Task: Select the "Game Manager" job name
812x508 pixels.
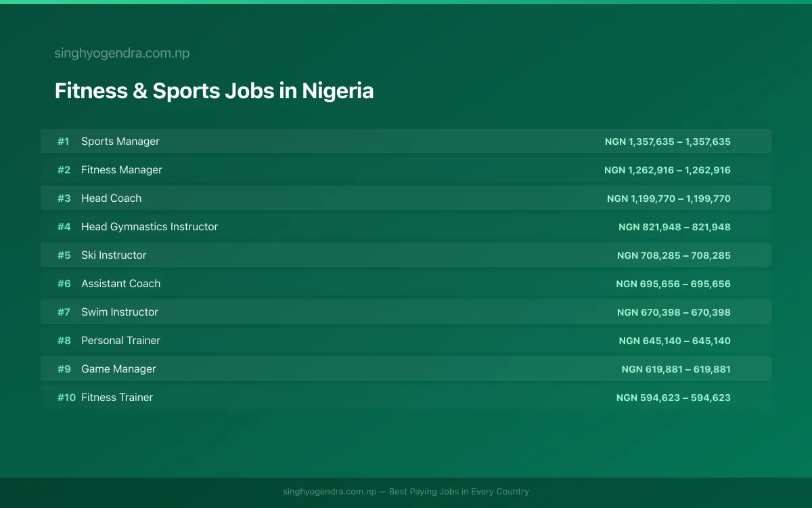Action: pos(118,369)
